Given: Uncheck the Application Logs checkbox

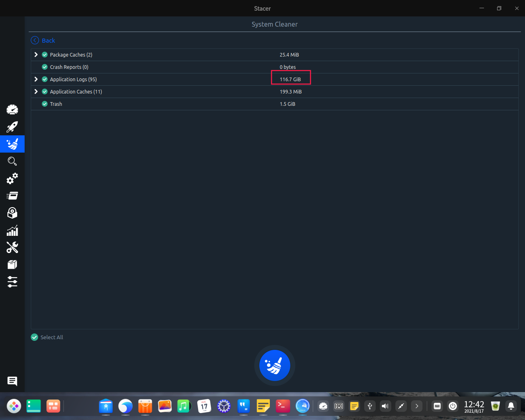Looking at the screenshot, I should pos(45,79).
